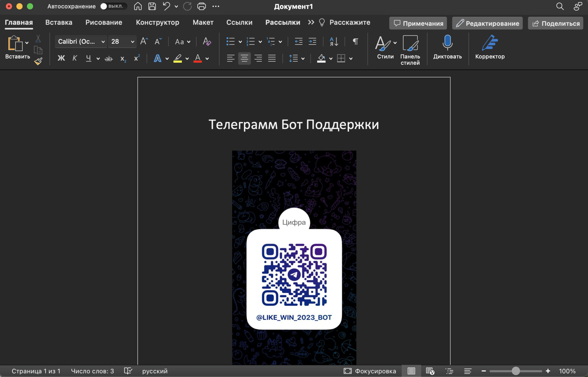The image size is (588, 377).
Task: Show more ribbon tabs with double chevron
Action: [x=311, y=22]
